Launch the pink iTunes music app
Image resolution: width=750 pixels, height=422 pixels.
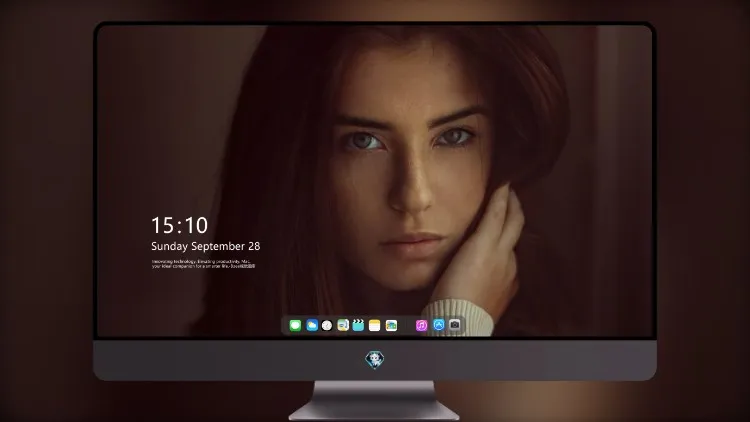coord(421,325)
